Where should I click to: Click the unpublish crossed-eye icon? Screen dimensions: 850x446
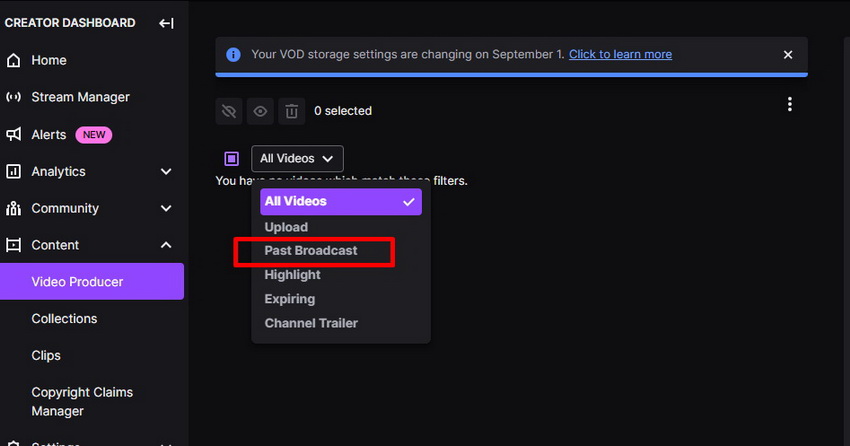click(x=229, y=112)
